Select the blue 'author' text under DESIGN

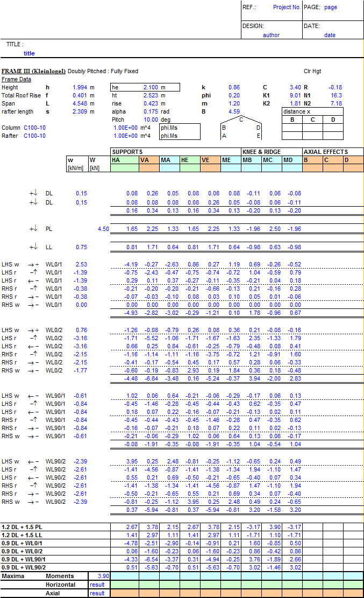pyautogui.click(x=271, y=35)
